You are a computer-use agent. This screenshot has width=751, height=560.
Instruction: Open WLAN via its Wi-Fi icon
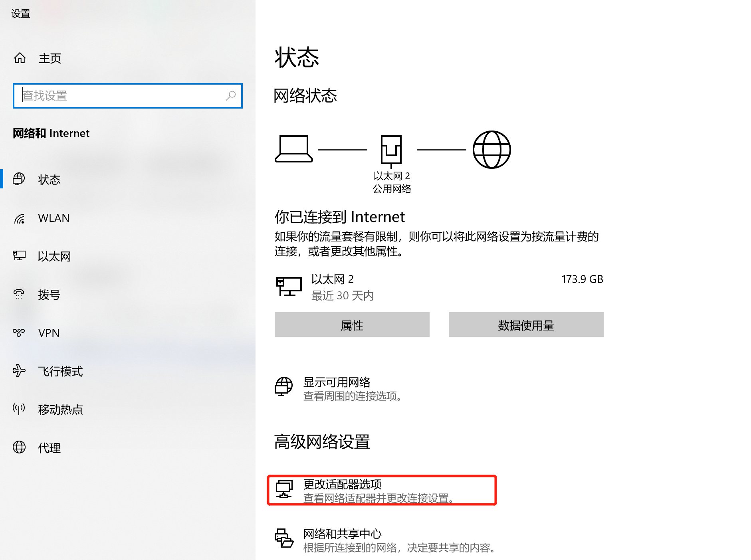[x=19, y=218]
